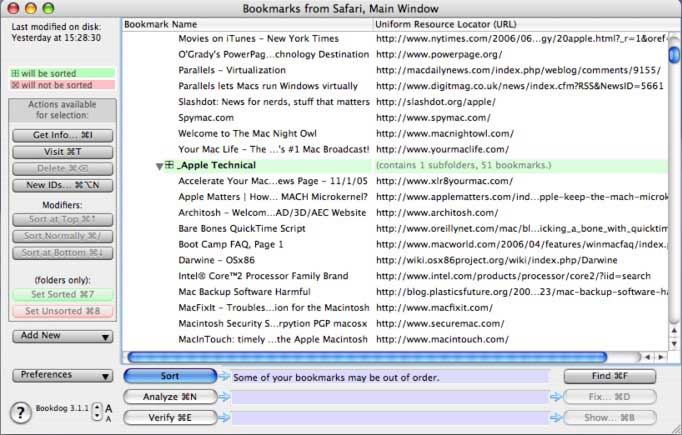Click the window resize grip corner
Screen dimensions: 682x435
tap(676, 429)
